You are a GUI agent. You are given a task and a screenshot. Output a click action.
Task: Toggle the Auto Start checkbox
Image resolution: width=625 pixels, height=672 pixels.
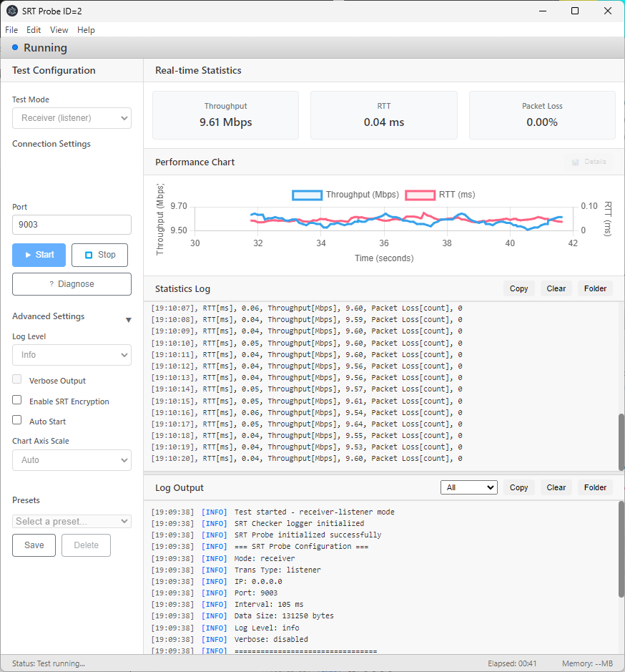(x=16, y=419)
